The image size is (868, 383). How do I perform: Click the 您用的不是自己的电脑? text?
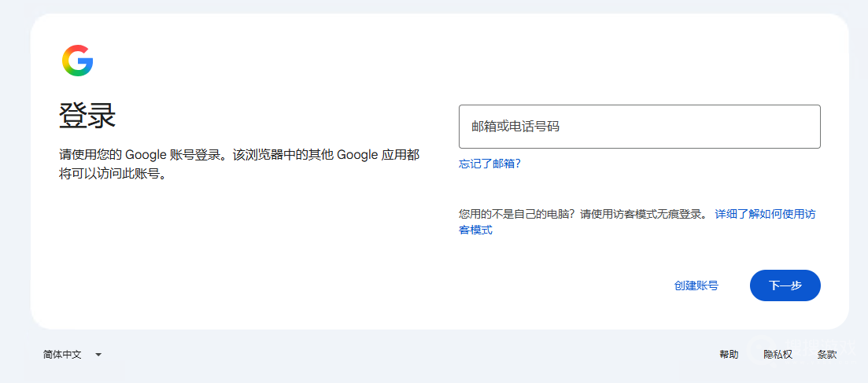[x=518, y=215]
